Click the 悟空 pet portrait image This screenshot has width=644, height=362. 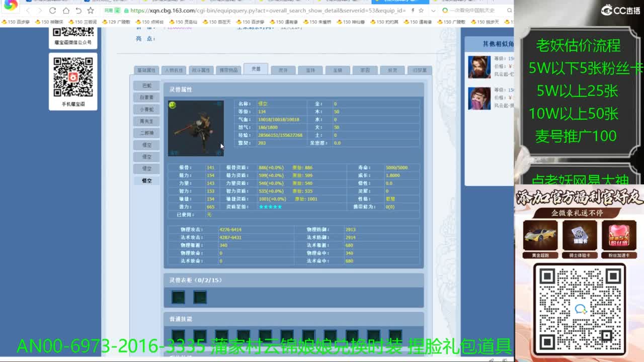tap(196, 128)
